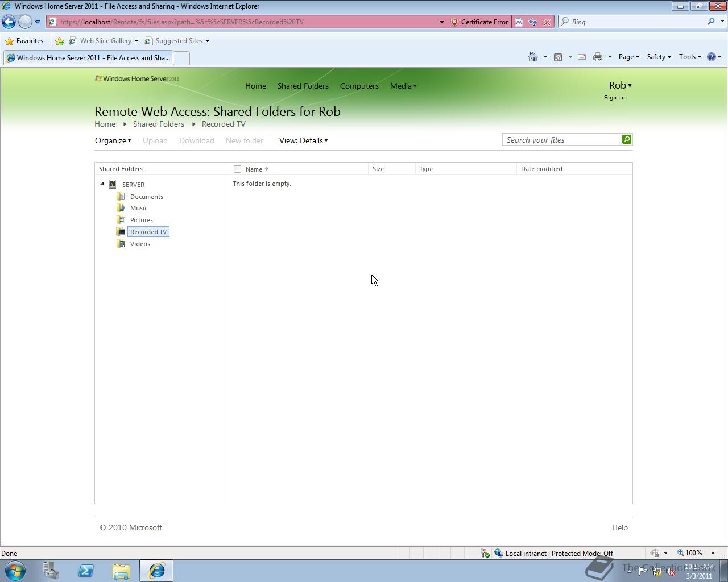Collapse the SERVER tree node
Screen dimensions: 728x582
[x=102, y=184]
